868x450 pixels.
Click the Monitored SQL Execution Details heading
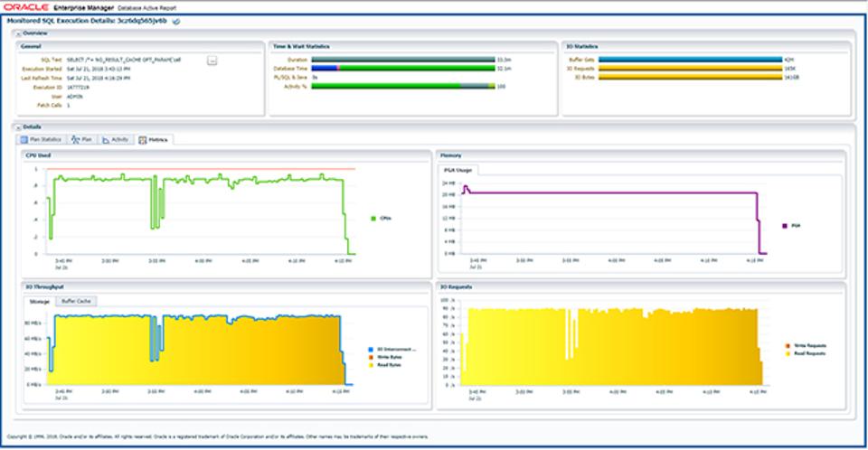87,21
